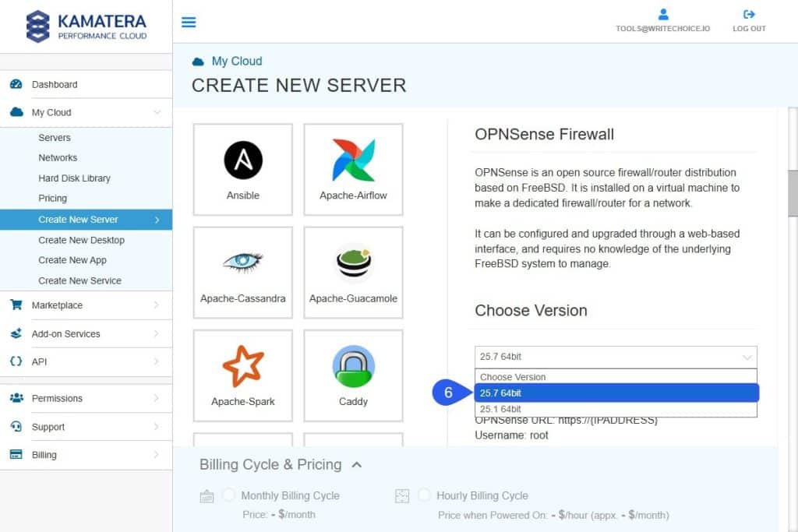Open the user account icon
The width and height of the screenshot is (798, 532).
pyautogui.click(x=663, y=14)
